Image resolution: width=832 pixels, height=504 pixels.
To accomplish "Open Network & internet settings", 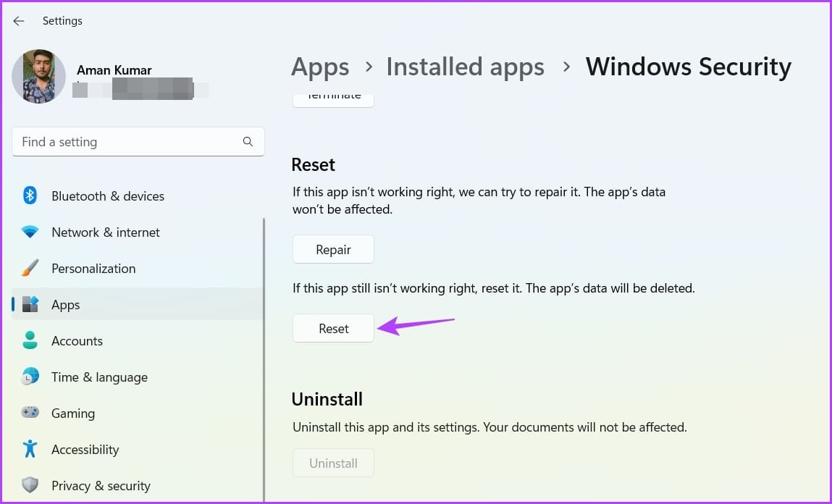I will point(106,232).
